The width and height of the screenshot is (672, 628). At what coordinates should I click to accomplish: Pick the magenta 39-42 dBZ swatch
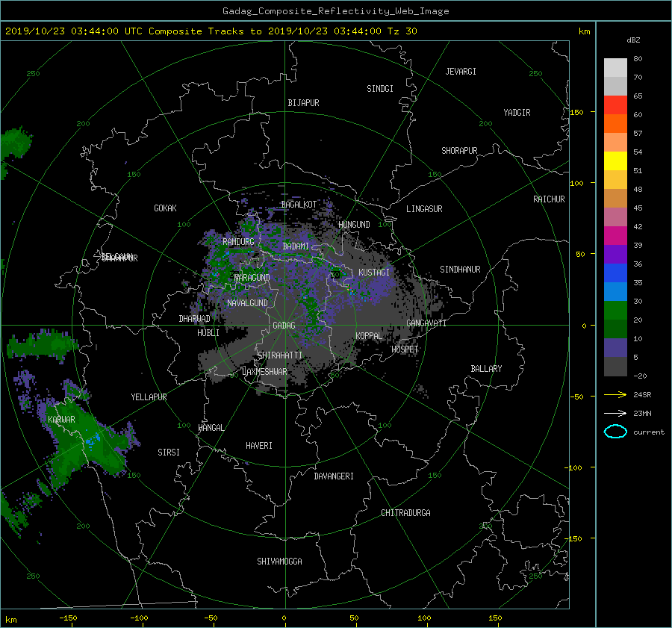pyautogui.click(x=615, y=235)
